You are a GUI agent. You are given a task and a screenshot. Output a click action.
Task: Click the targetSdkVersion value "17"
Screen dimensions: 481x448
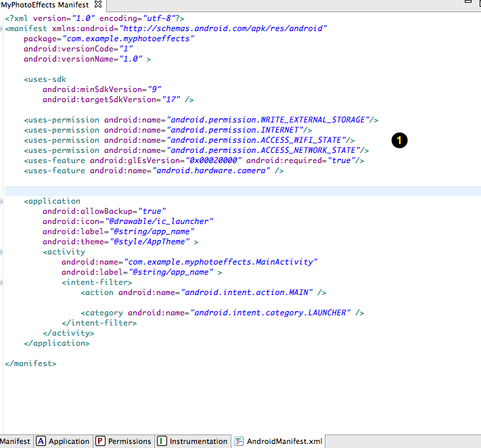pyautogui.click(x=171, y=99)
